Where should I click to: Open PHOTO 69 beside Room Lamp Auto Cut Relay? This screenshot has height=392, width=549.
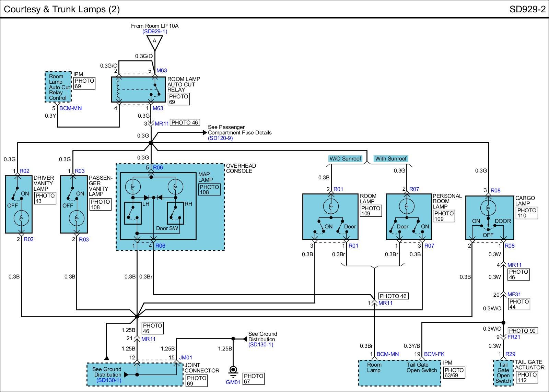point(178,99)
